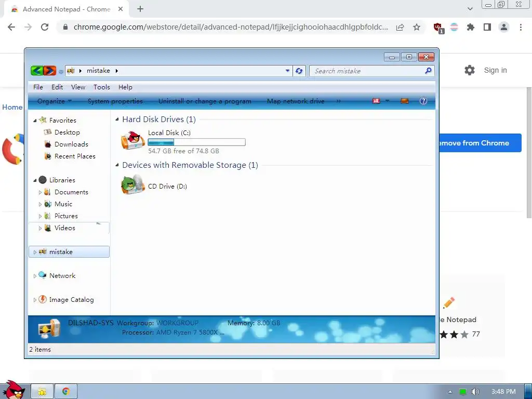
Task: Toggle the preview pane icon
Action: tap(404, 101)
